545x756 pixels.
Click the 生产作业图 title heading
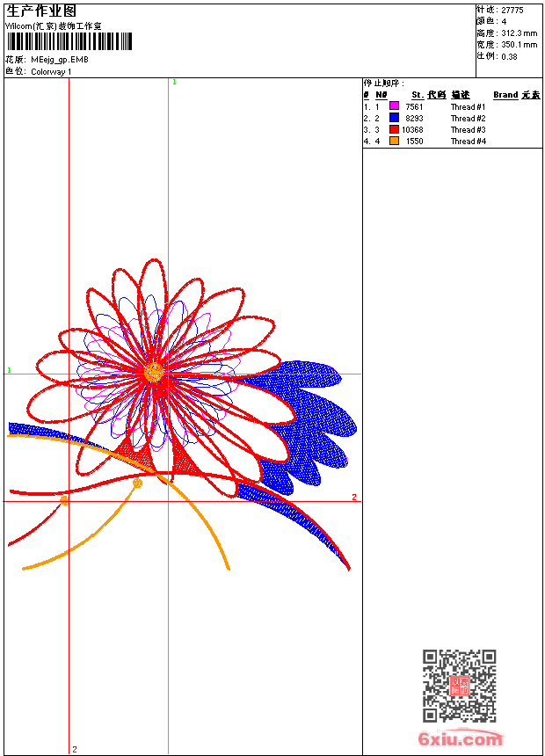coord(41,11)
